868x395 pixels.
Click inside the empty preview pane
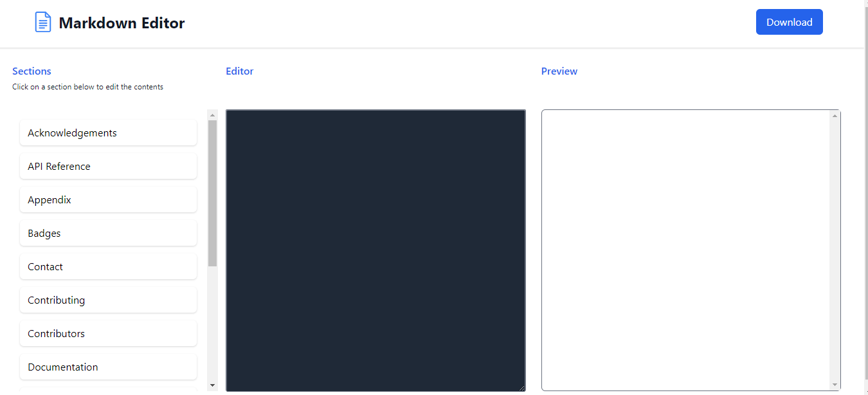[x=685, y=250]
